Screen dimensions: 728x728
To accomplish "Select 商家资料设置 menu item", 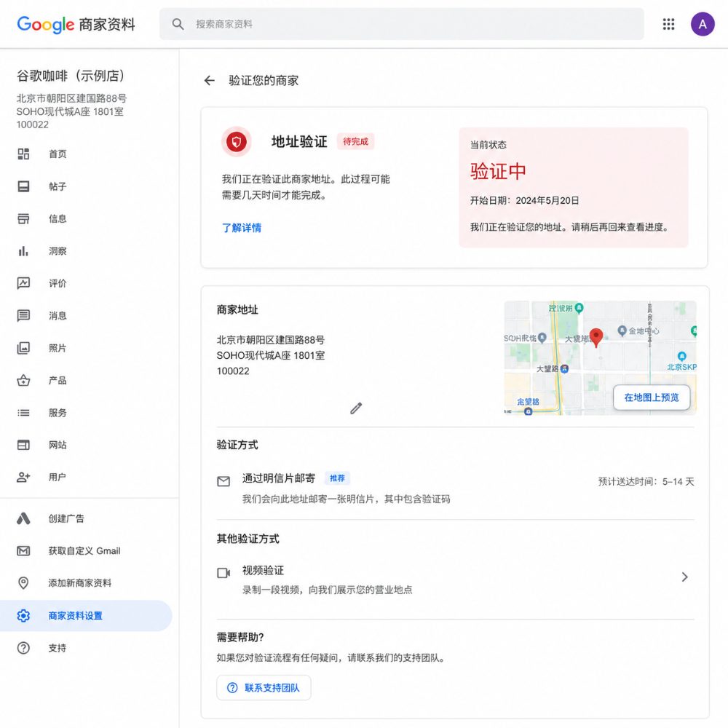I will (x=86, y=616).
